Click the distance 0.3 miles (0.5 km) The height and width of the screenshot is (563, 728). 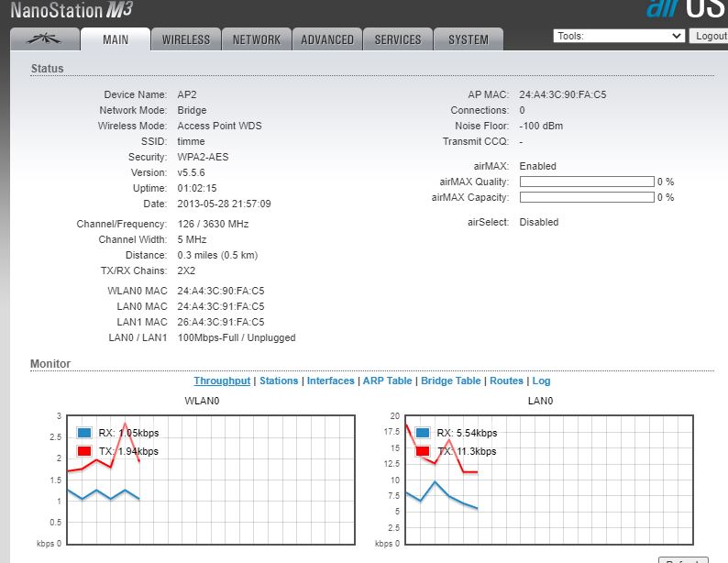tap(217, 255)
